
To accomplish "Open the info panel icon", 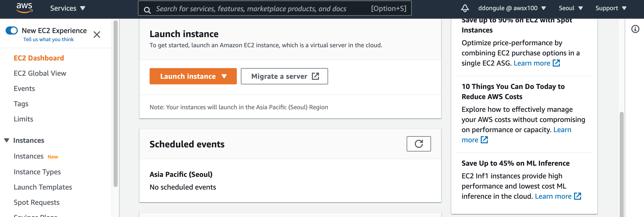I will 635,29.
